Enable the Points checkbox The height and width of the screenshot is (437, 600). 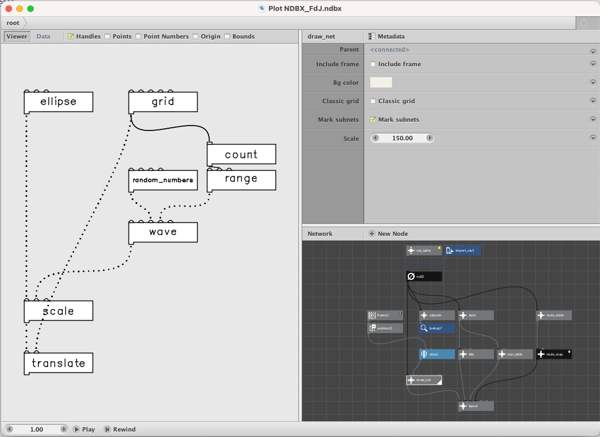[107, 36]
